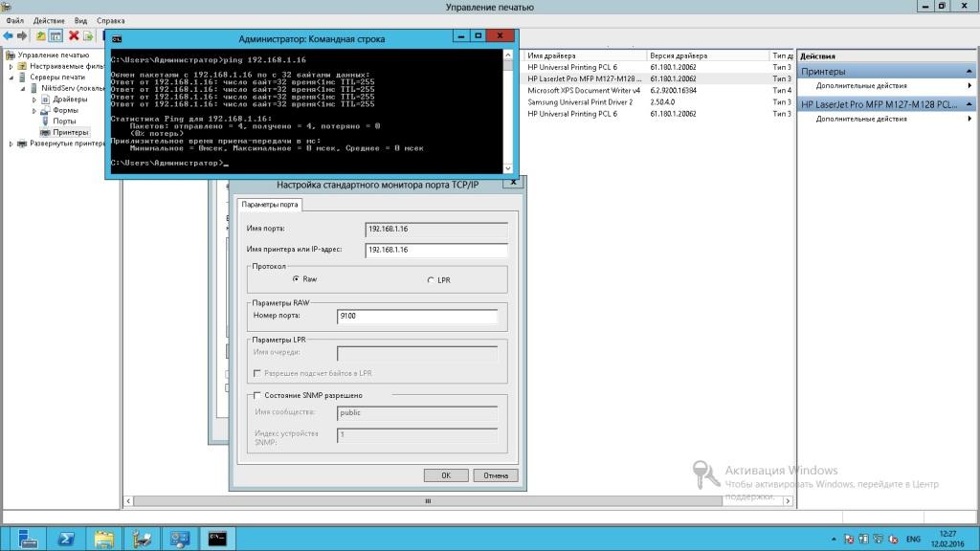Choose the LPR protocol radio button
The width and height of the screenshot is (980, 551).
pos(430,279)
